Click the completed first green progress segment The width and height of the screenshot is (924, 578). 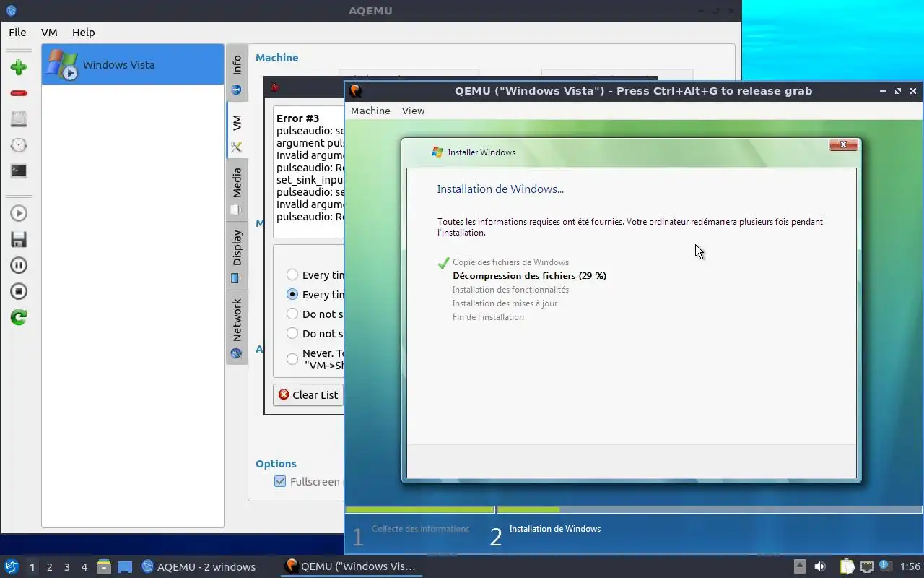point(420,510)
